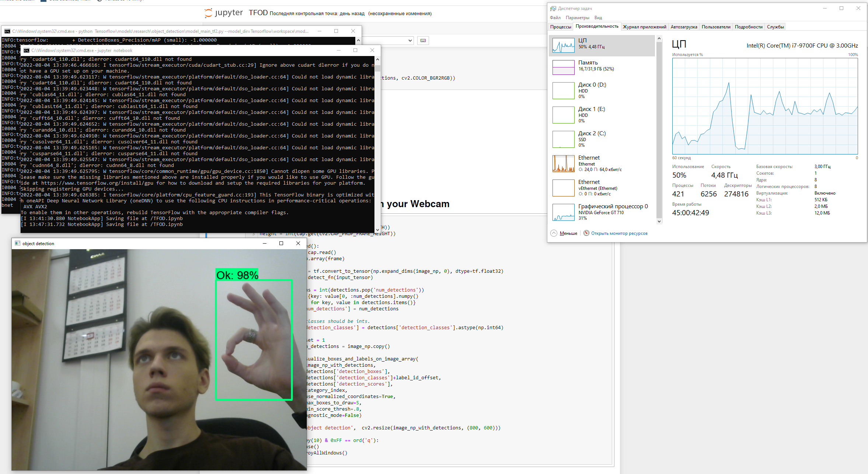Viewport: 868px width, 474px height.
Task: Click the Intel(R) Core(TM) i7-9700F CPU name text
Action: (x=802, y=46)
